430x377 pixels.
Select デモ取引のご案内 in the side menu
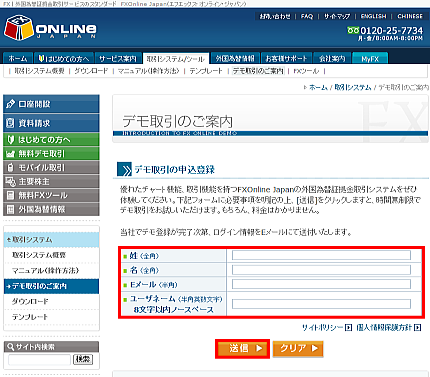point(51,286)
